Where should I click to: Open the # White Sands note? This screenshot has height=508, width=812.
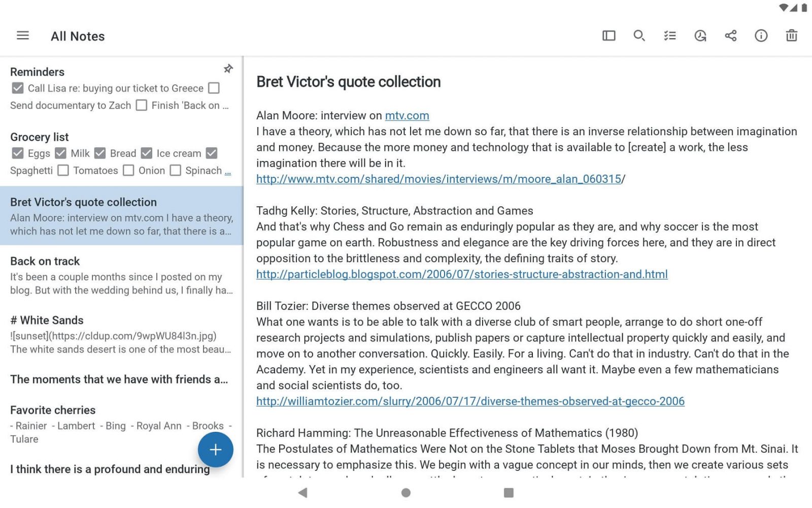(121, 334)
